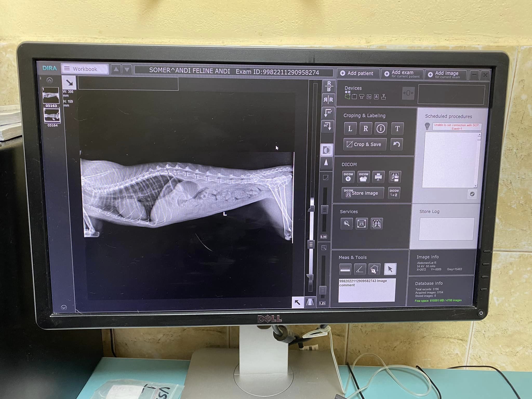Send to DICOM destination 2
Image resolution: width=532 pixels, height=399 pixels.
[394, 193]
